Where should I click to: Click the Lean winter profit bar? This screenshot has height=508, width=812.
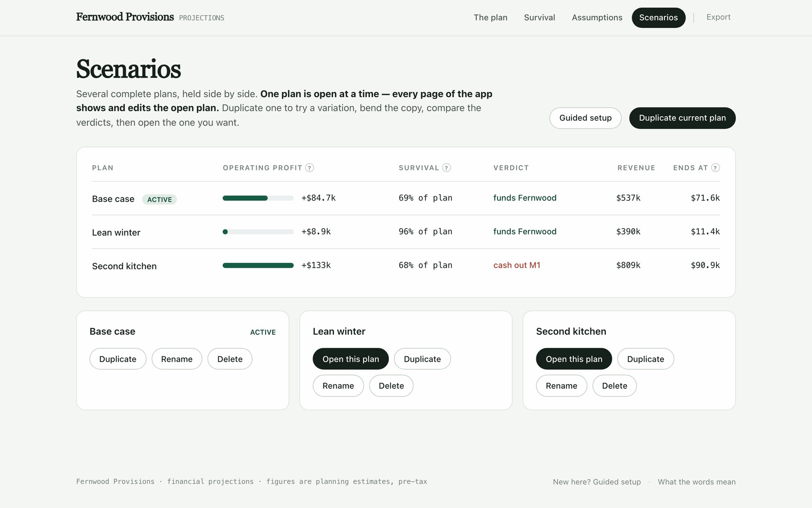coord(258,232)
